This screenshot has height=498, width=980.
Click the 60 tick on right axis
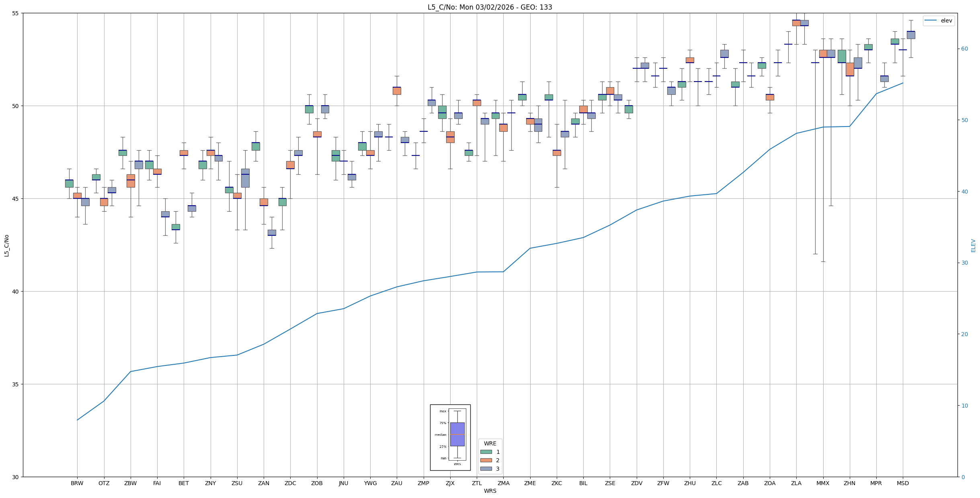point(964,49)
